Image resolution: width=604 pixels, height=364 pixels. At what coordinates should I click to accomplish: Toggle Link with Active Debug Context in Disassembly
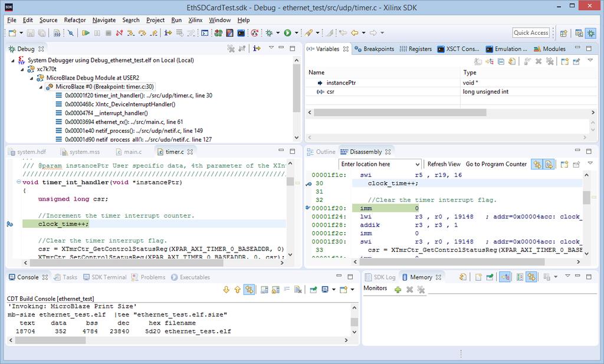point(537,165)
